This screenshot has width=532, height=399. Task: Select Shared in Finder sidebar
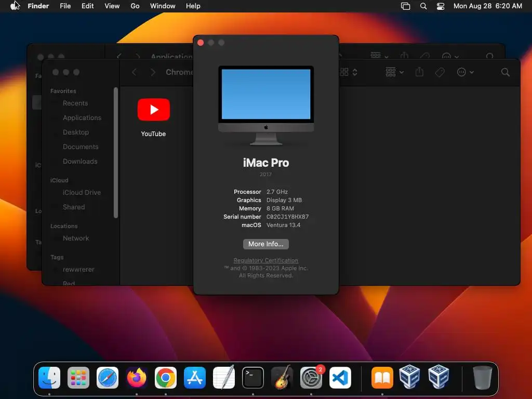[74, 207]
